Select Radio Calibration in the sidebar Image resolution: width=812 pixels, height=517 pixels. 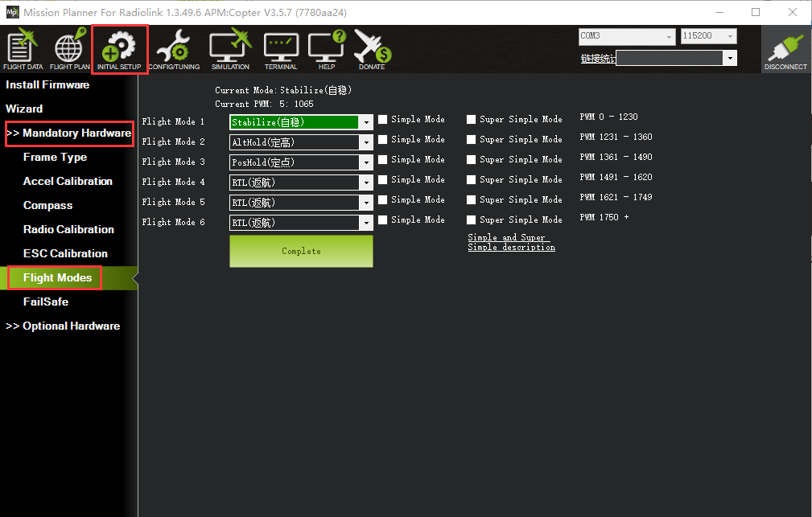[x=68, y=229]
